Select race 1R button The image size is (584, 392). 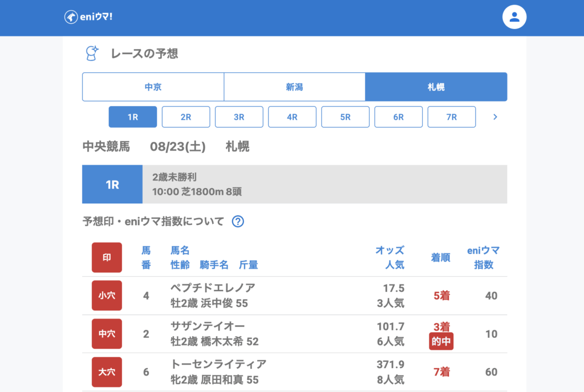[x=133, y=117]
